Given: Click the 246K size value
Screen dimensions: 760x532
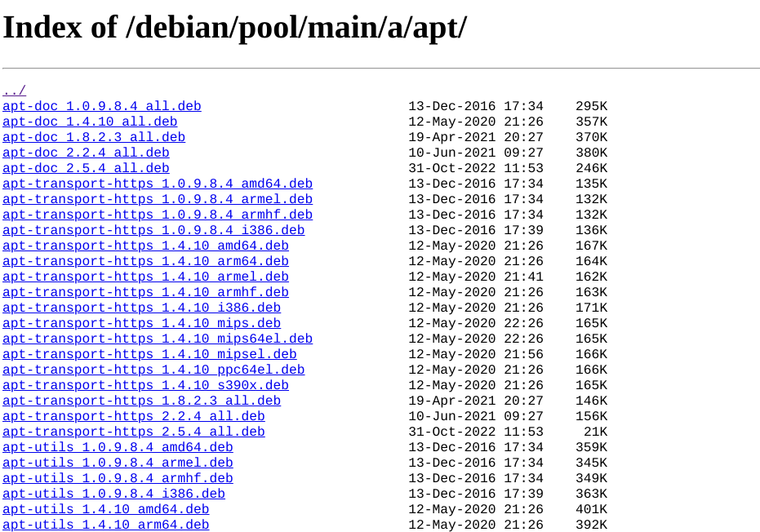Looking at the screenshot, I should click(591, 168).
